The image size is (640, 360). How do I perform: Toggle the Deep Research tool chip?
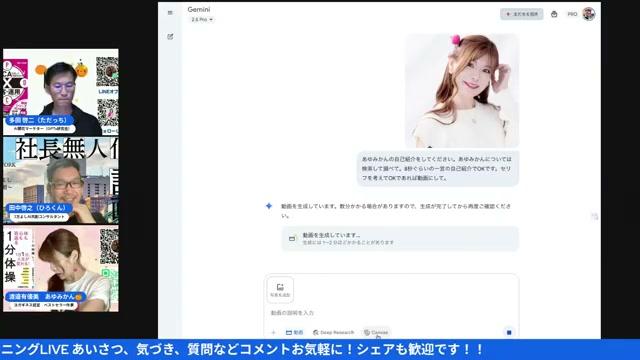[333, 332]
